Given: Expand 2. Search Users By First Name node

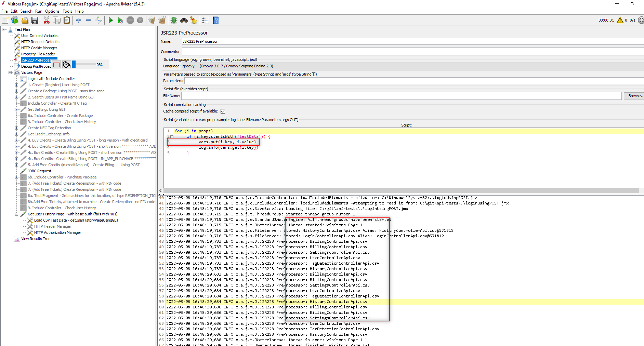Looking at the screenshot, I should click(x=16, y=97).
